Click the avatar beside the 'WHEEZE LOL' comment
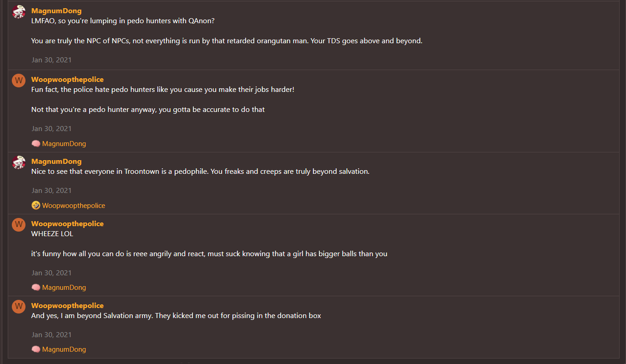 (x=19, y=225)
